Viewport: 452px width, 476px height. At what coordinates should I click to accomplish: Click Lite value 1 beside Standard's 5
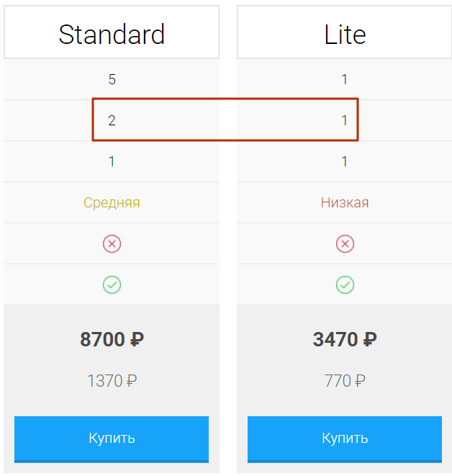(345, 79)
